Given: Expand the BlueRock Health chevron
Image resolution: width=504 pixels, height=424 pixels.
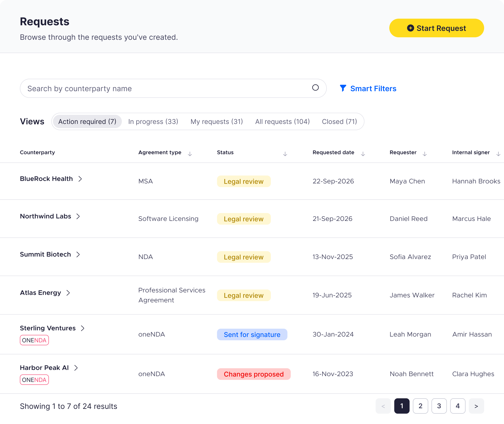Looking at the screenshot, I should point(80,179).
